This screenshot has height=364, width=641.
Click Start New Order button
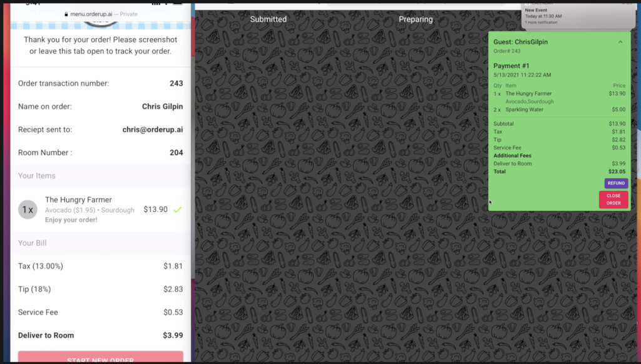point(101,357)
